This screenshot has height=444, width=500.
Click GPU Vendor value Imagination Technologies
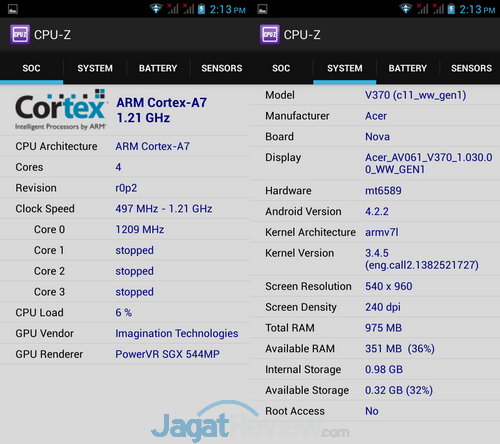tap(177, 333)
